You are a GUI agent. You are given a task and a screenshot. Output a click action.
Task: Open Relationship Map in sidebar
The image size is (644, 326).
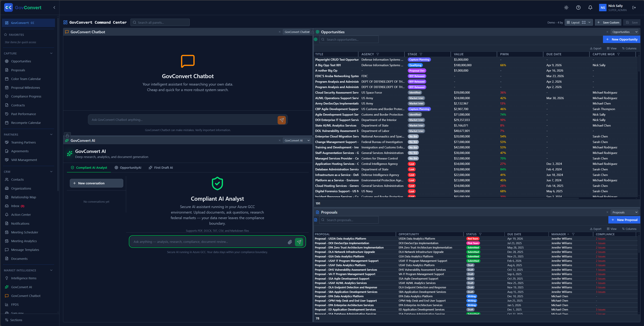[24, 197]
